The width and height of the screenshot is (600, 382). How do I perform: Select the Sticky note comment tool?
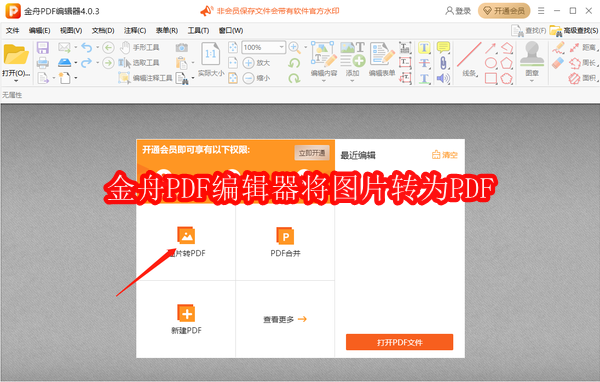[x=443, y=48]
